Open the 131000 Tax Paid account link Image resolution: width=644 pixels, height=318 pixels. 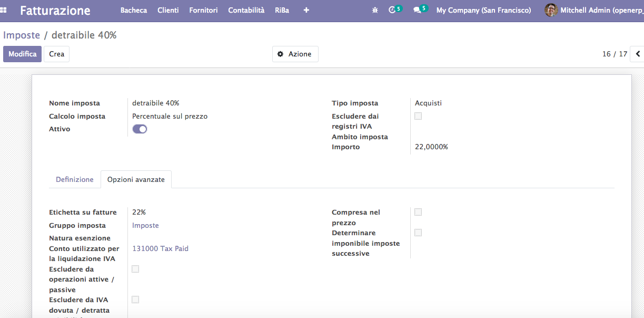[x=160, y=248]
